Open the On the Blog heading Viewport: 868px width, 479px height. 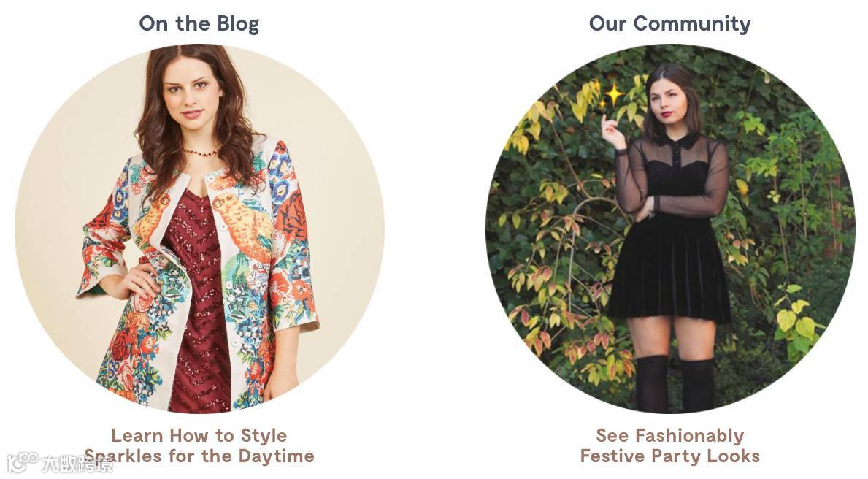[199, 24]
